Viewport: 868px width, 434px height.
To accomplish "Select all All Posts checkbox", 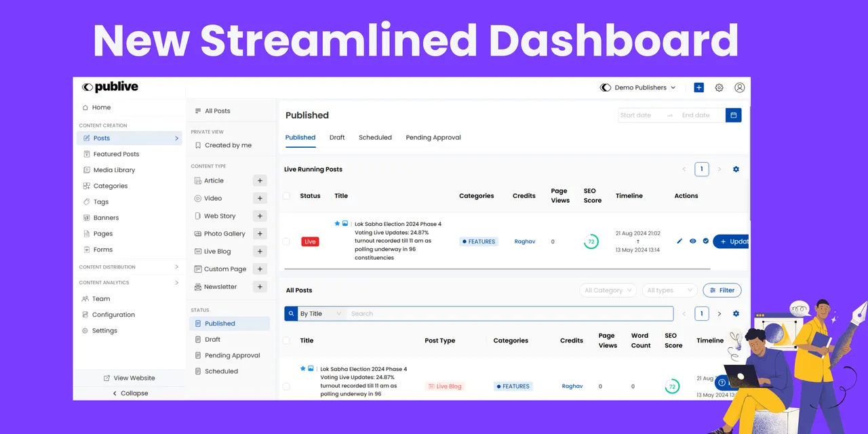I will (286, 340).
